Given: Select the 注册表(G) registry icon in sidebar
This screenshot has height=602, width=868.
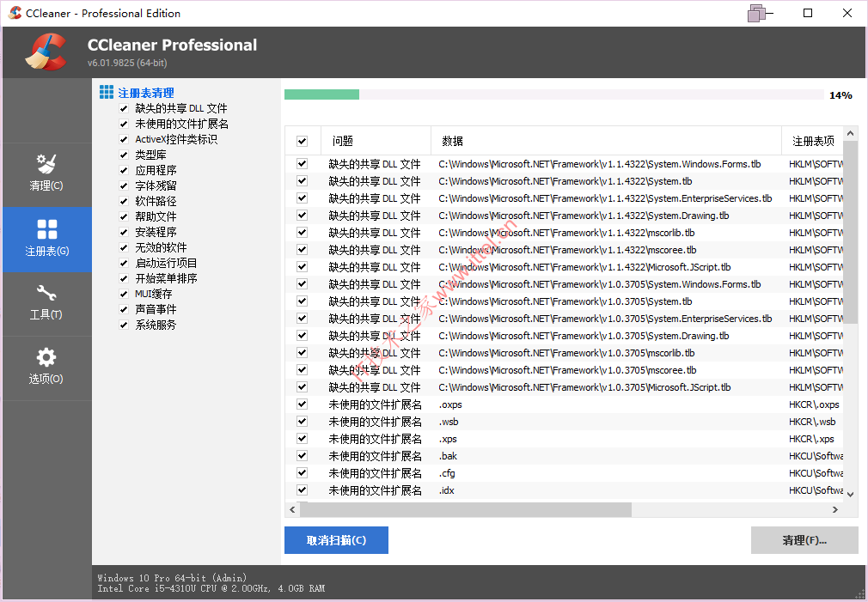Looking at the screenshot, I should click(x=46, y=240).
